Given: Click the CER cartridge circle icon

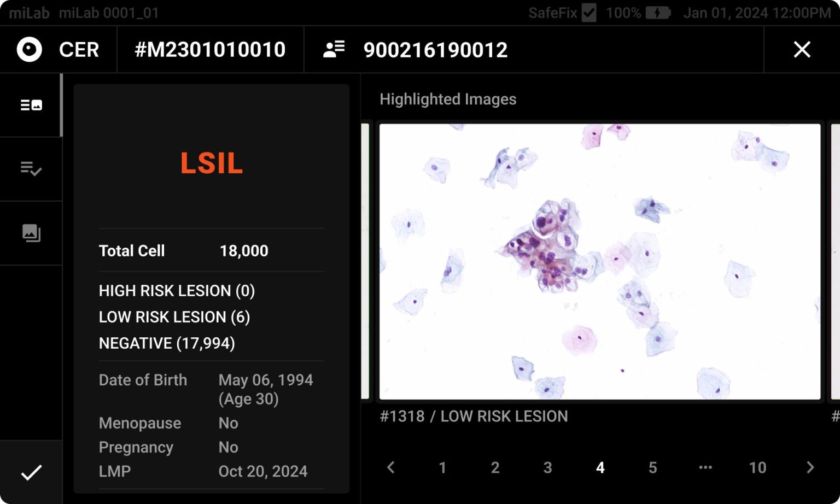Looking at the screenshot, I should [x=30, y=50].
